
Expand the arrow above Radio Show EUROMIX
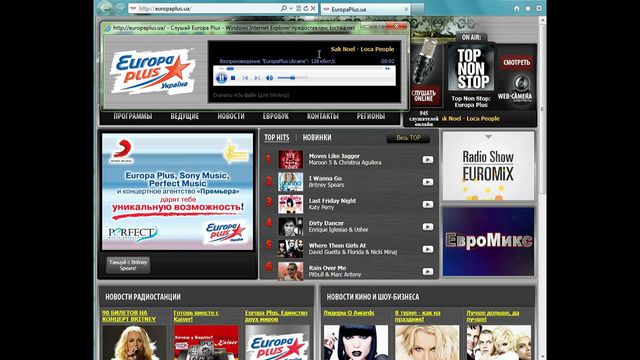[x=488, y=137]
